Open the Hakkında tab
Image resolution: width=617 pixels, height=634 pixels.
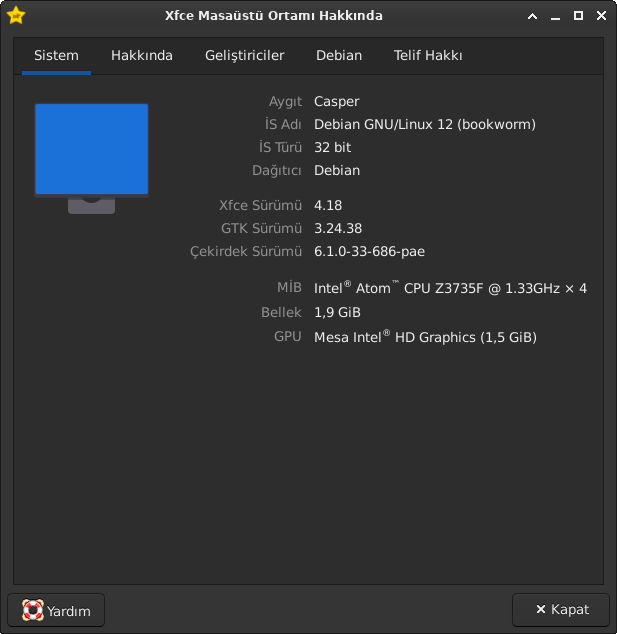click(x=142, y=56)
